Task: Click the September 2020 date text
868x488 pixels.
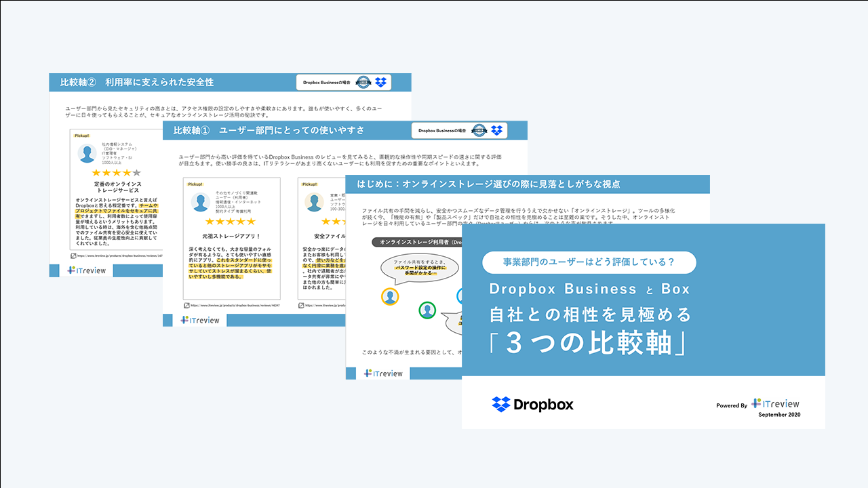Action: [x=779, y=415]
